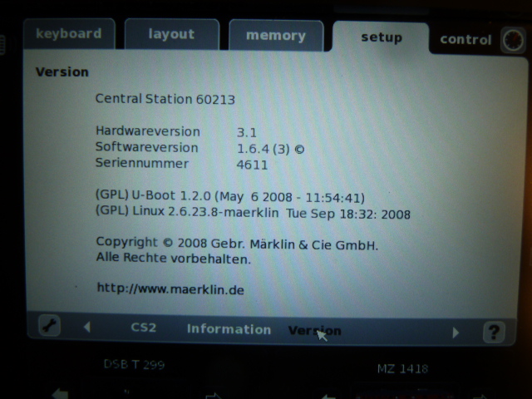
Task: Select the DSB T 299 locomotive label
Action: click(x=134, y=364)
